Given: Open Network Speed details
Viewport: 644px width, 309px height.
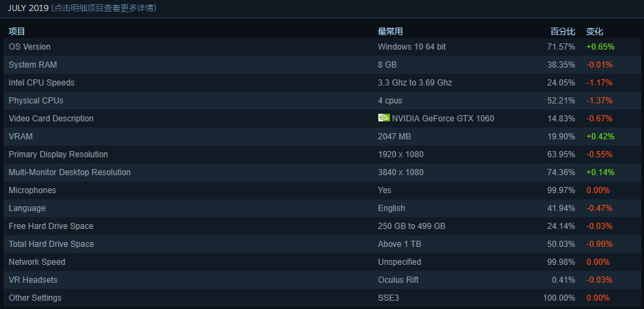Looking at the screenshot, I should [37, 262].
